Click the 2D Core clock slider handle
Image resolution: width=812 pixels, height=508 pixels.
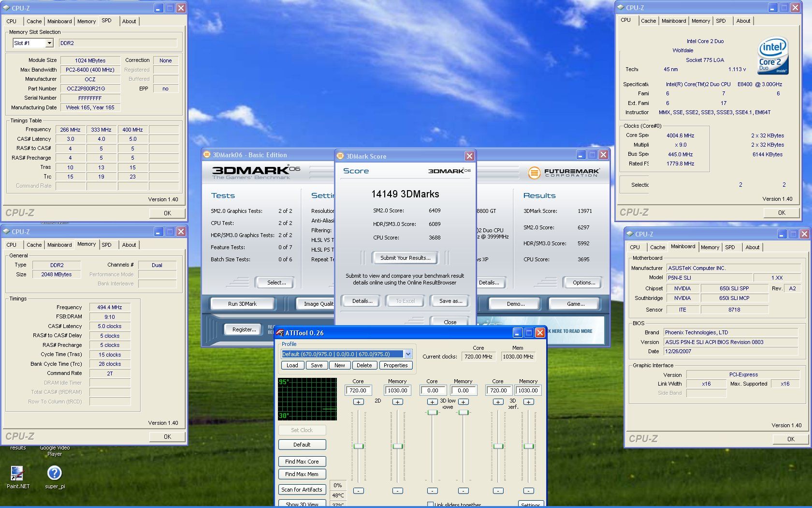point(358,446)
